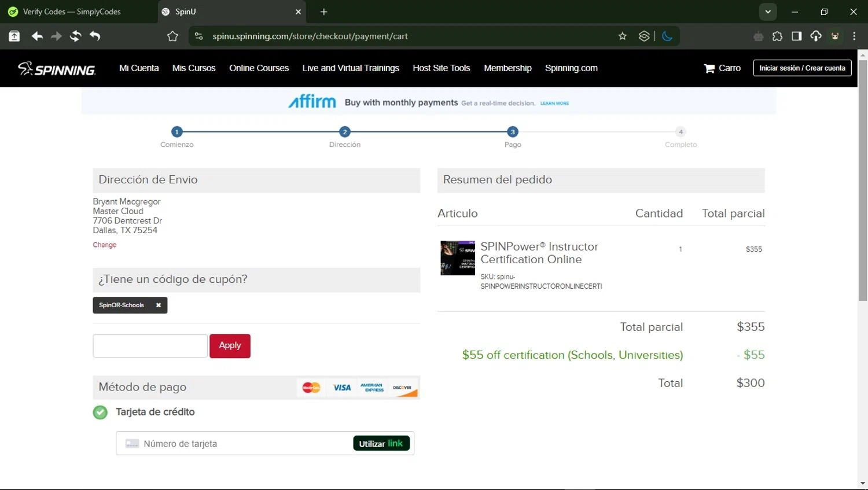The height and width of the screenshot is (490, 868).
Task: Go to step 2 Dirección
Action: (345, 132)
